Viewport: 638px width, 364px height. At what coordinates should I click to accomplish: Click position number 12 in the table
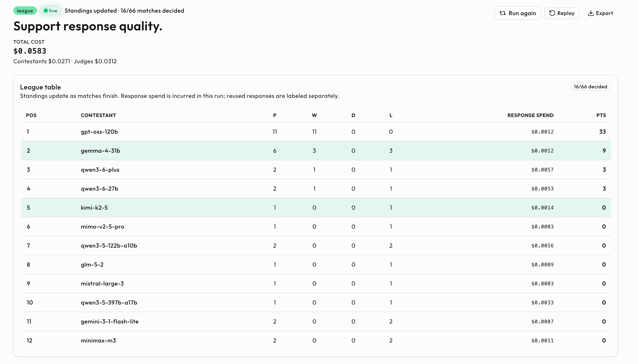pyautogui.click(x=29, y=341)
